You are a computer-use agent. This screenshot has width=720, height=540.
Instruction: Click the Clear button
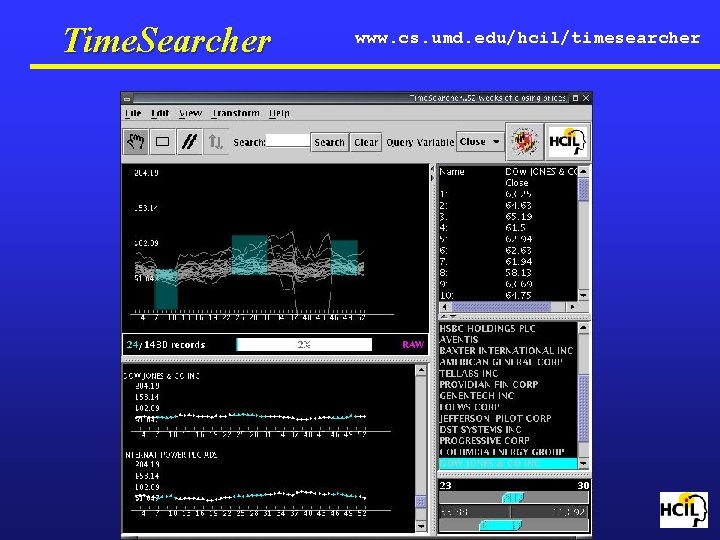366,142
